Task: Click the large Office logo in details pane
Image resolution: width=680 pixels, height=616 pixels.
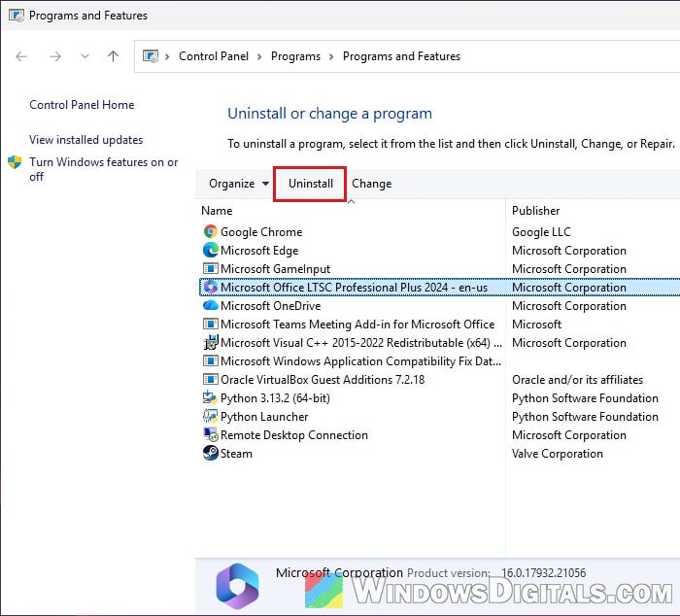Action: (237, 586)
